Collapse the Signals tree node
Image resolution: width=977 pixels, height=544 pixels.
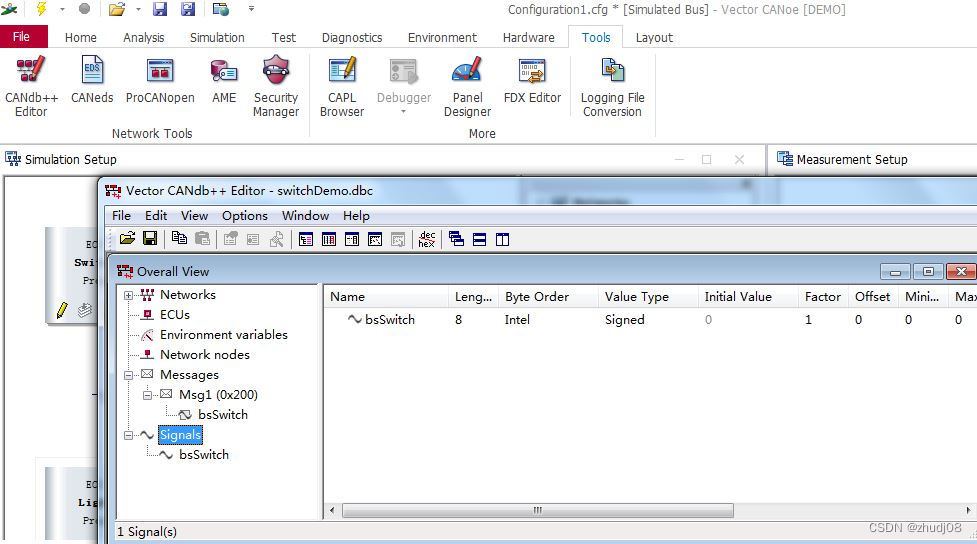pyautogui.click(x=128, y=435)
